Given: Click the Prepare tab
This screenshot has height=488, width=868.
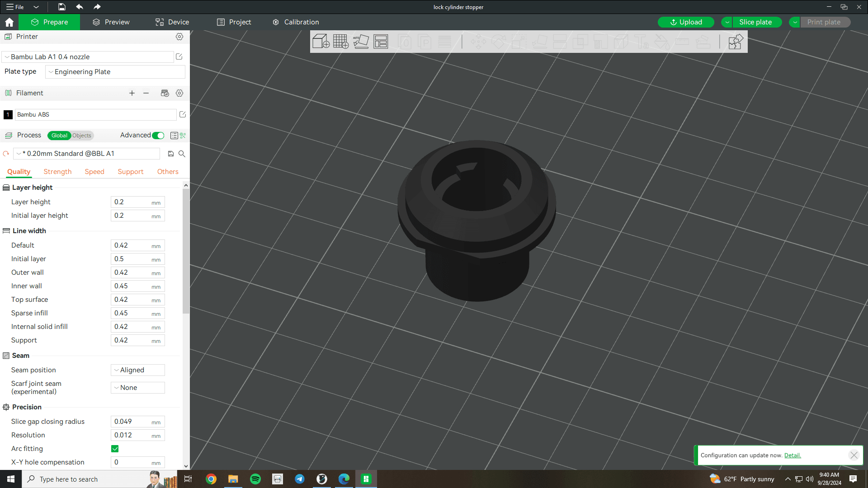Looking at the screenshot, I should [49, 22].
